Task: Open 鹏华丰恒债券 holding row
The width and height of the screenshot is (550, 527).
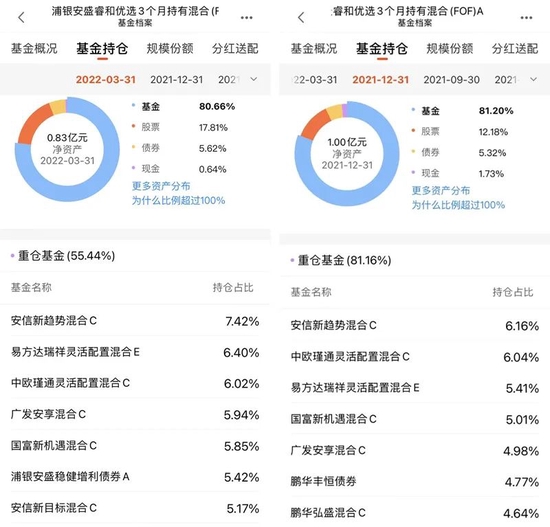Action: tap(415, 481)
